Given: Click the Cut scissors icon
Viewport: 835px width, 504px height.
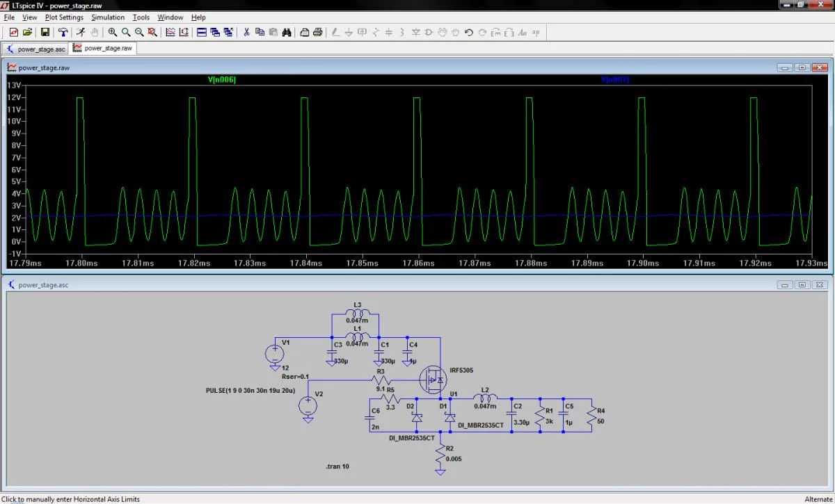Looking at the screenshot, I should pyautogui.click(x=246, y=32).
